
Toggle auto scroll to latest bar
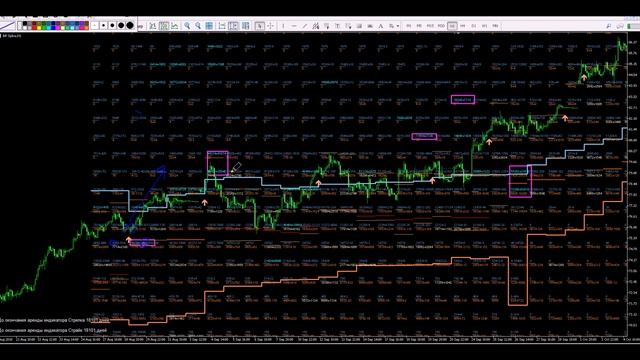[233, 26]
